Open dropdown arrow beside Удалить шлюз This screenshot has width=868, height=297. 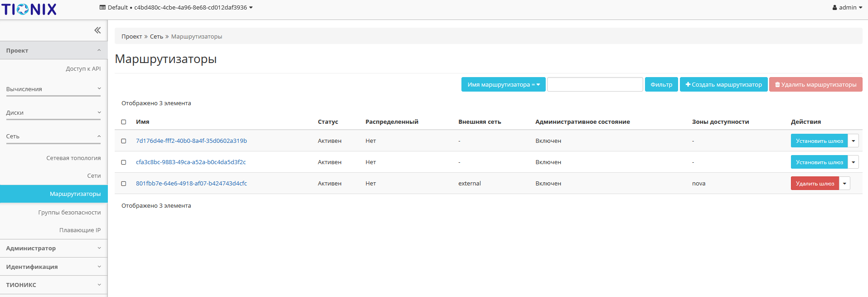tap(844, 184)
